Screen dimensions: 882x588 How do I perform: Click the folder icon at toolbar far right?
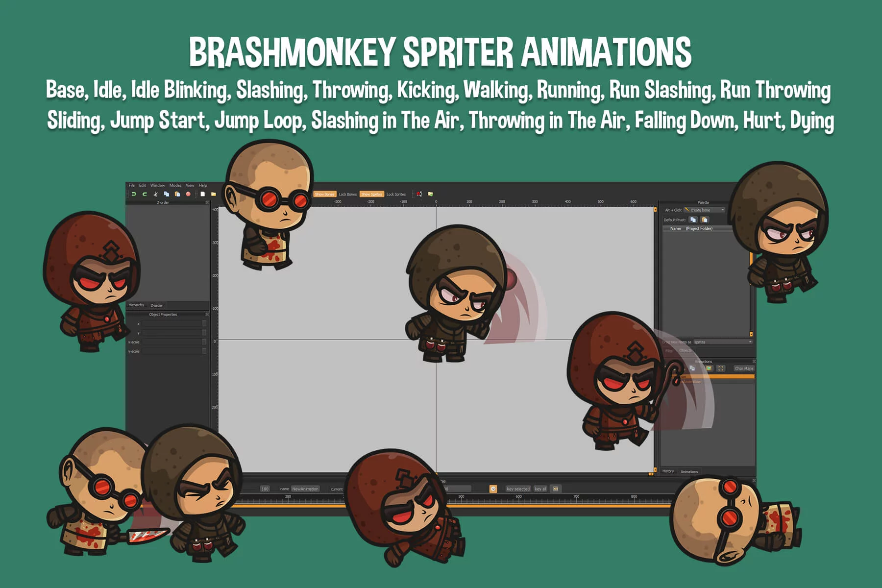pyautogui.click(x=430, y=194)
